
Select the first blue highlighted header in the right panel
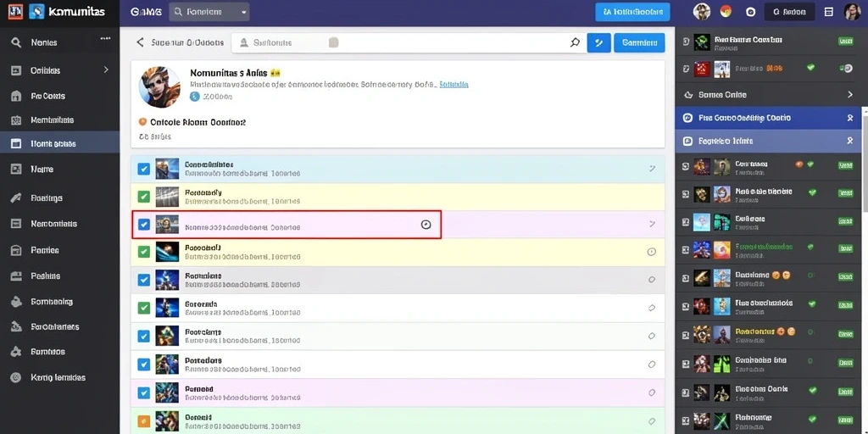click(768, 118)
